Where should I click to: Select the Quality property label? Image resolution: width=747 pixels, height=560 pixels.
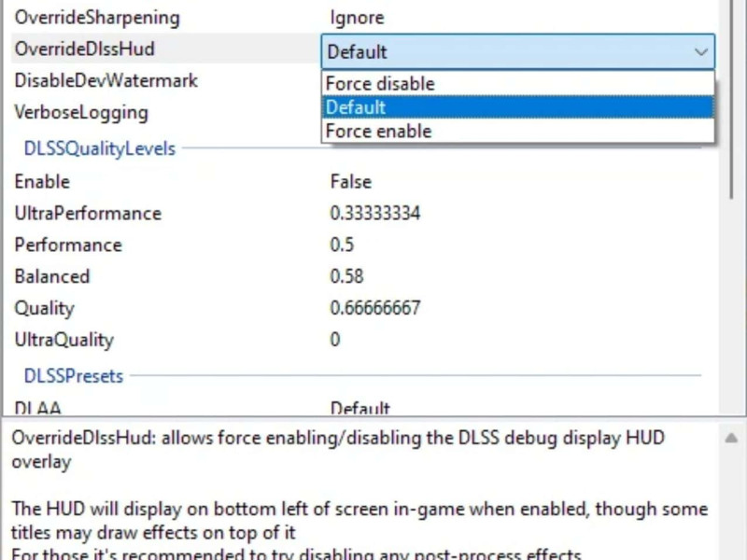click(44, 309)
